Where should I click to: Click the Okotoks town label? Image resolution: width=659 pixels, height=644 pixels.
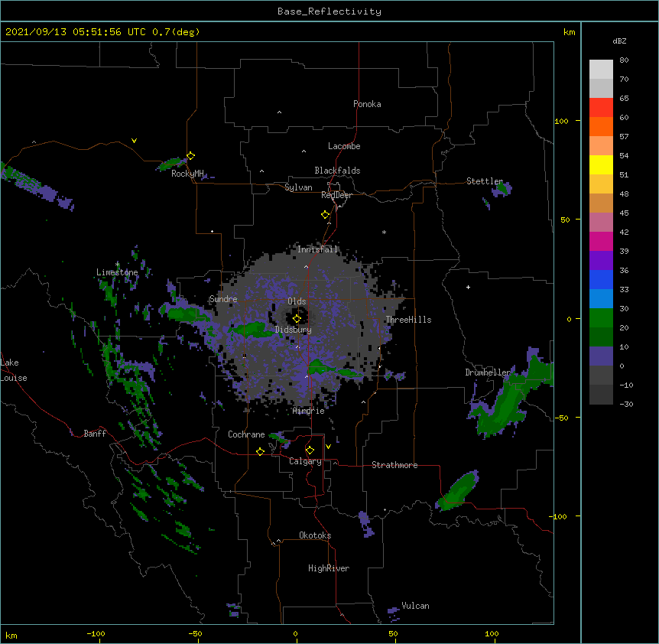tap(315, 535)
